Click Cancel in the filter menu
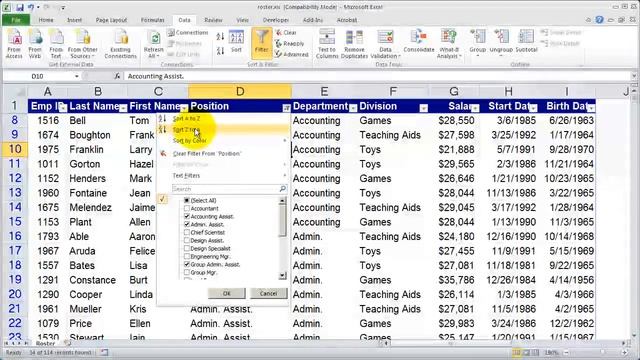The height and width of the screenshot is (360, 640). pyautogui.click(x=268, y=293)
